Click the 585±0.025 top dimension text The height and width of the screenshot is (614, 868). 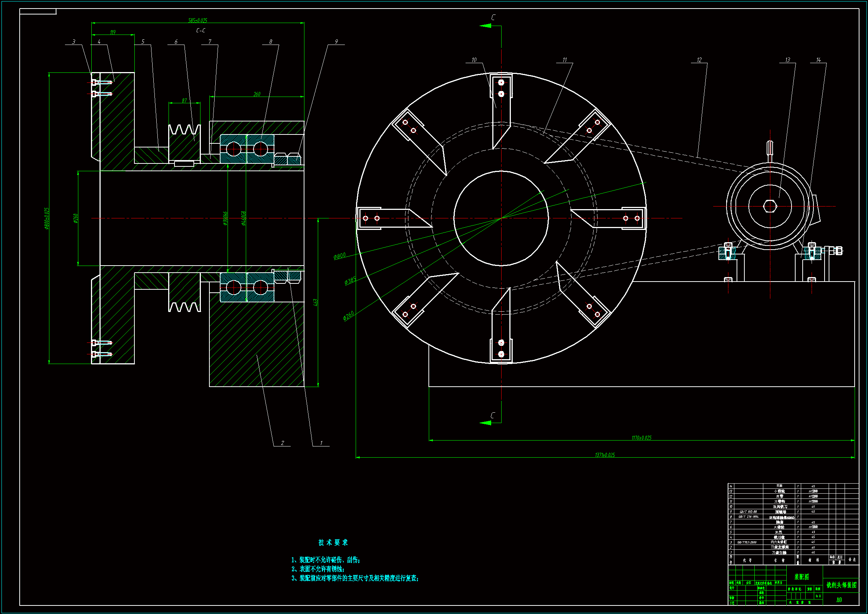[198, 20]
